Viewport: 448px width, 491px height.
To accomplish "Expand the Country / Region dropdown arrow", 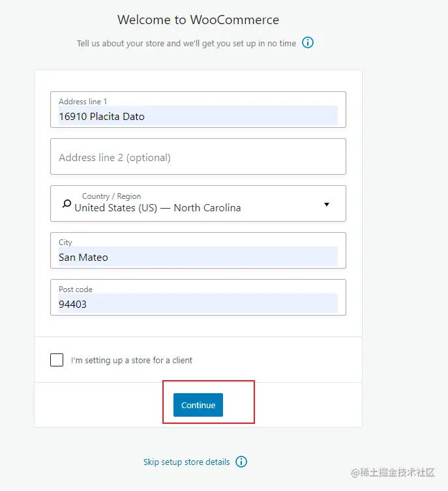I will 327,205.
